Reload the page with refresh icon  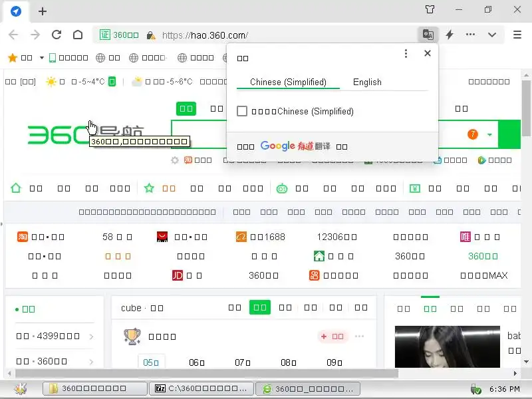(57, 35)
